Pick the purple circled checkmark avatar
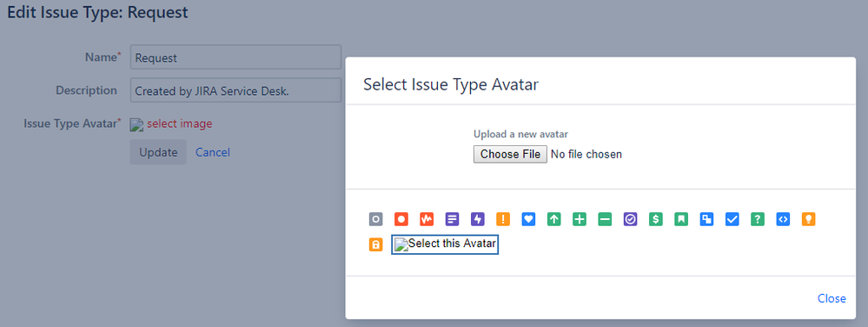 pyautogui.click(x=631, y=219)
